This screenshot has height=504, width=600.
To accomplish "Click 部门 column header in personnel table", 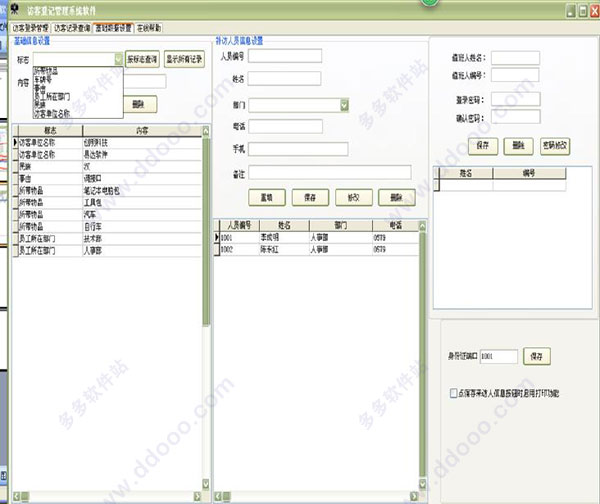I will pos(341,225).
